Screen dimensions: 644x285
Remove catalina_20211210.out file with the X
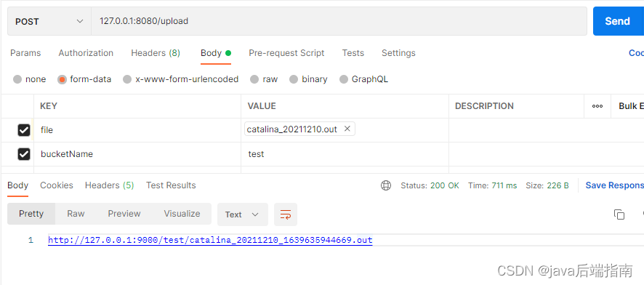coord(347,129)
